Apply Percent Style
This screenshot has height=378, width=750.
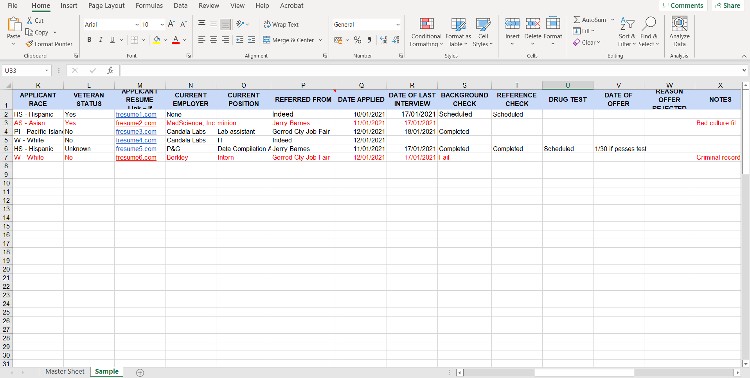click(x=357, y=40)
